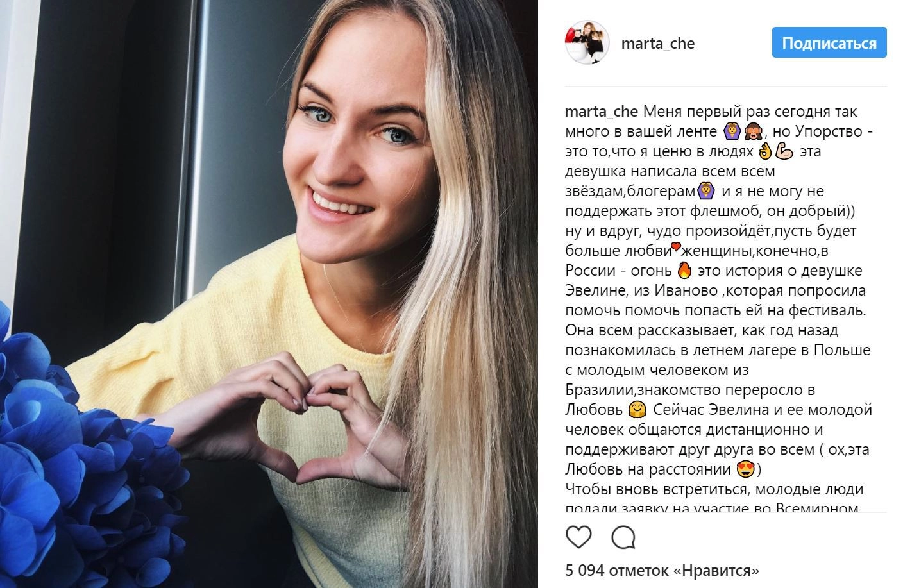Click the red heart emoji after любви

tap(675, 247)
